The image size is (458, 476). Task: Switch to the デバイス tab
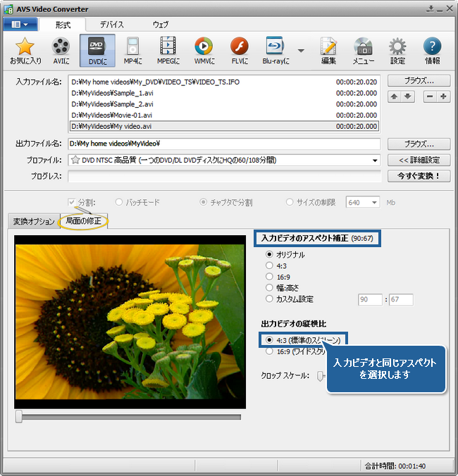(111, 24)
